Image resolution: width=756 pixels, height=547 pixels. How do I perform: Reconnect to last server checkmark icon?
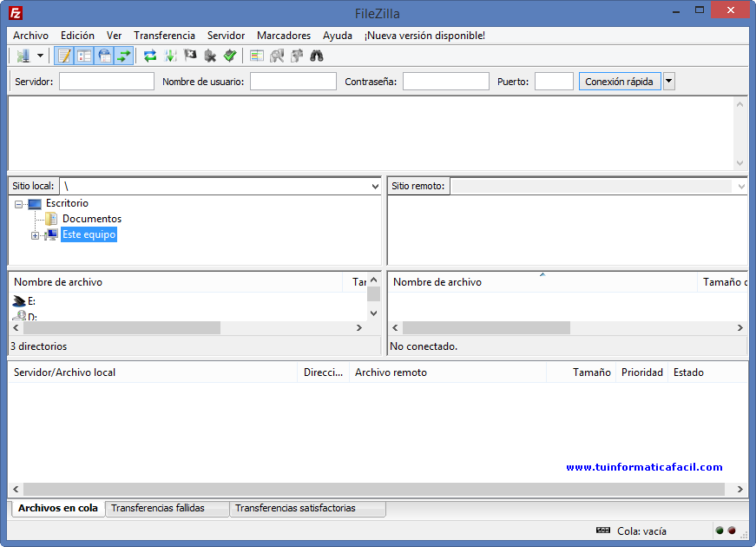tap(230, 56)
